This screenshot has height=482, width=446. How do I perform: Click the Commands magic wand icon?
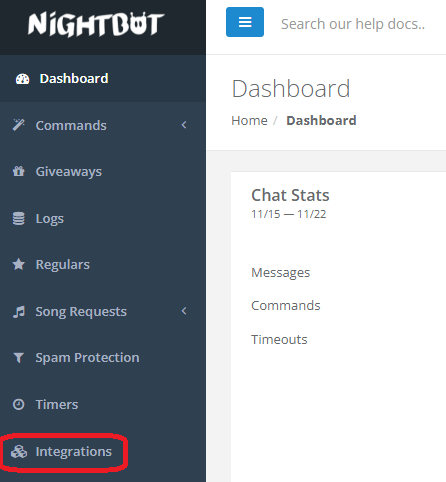[19, 125]
